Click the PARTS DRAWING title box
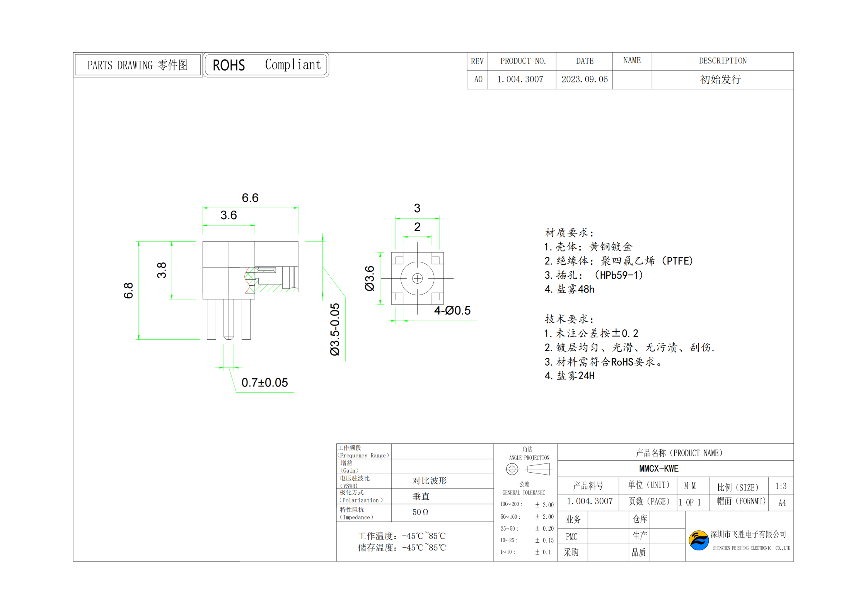Viewport: 868px width, 613px height. pos(138,65)
